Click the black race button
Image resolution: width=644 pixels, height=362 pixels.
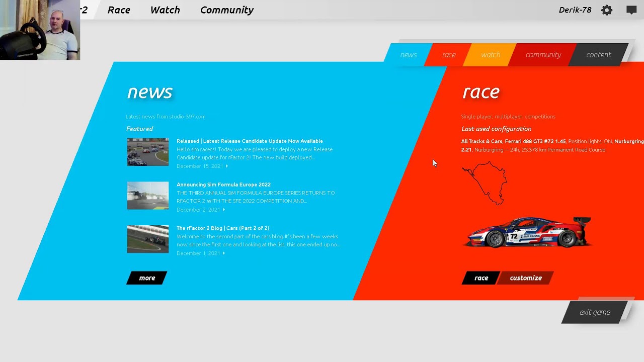pyautogui.click(x=481, y=278)
